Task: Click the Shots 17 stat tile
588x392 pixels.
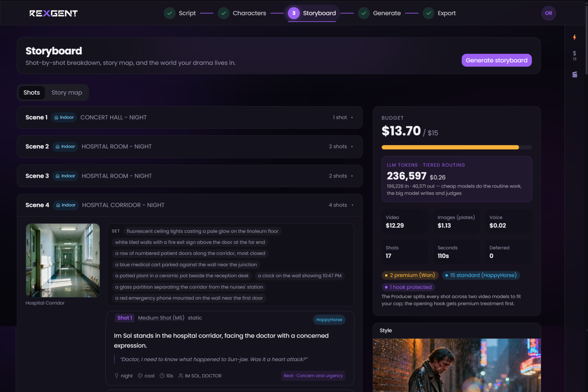Action: coord(405,252)
